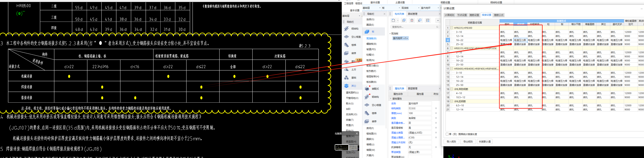This screenshot has height=158, width=644.
Task: Select 现浇板(B) in the navigation list
Action: [x=371, y=38]
